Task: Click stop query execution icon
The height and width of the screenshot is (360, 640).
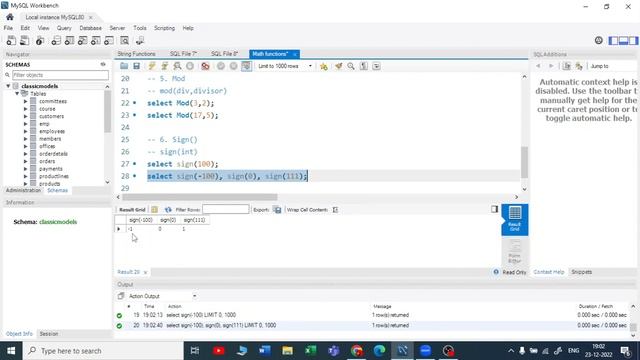Action: pos(190,66)
